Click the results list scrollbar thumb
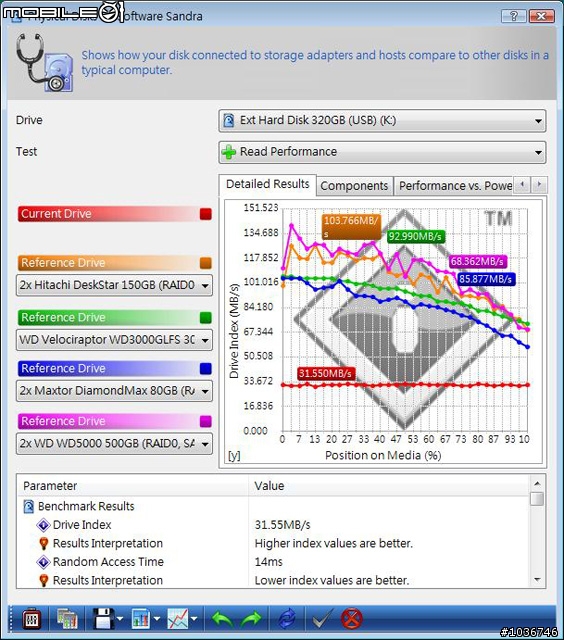 pos(537,499)
